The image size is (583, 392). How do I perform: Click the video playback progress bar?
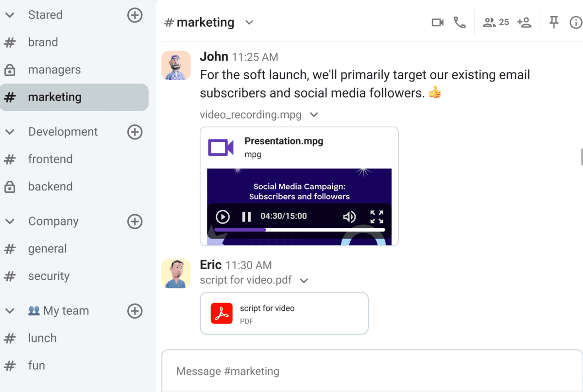click(299, 230)
